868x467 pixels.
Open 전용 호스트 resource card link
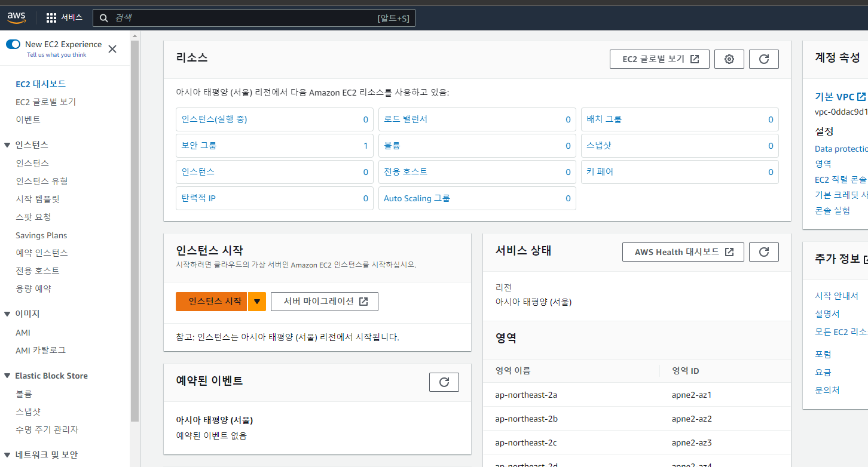pyautogui.click(x=406, y=172)
